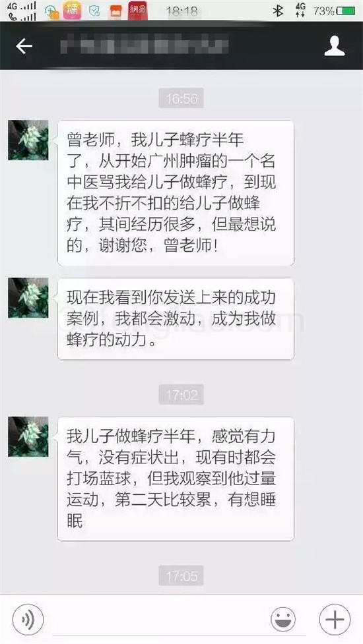Select message bubble mentioning 打场蓝球
363x644 pixels.
click(x=176, y=479)
